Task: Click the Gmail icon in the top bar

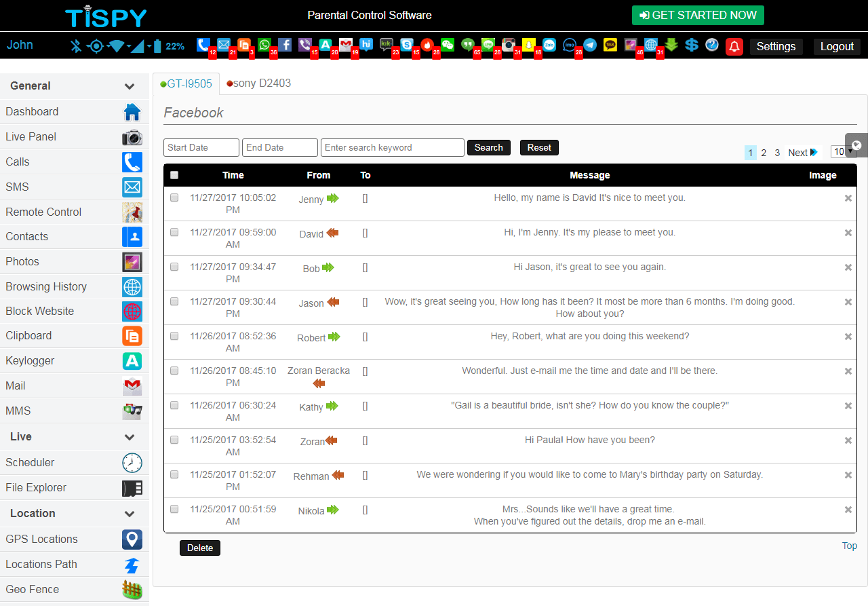Action: [x=346, y=45]
